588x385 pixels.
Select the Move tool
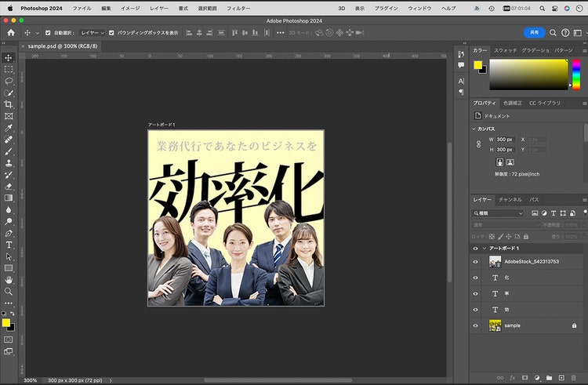click(9, 58)
